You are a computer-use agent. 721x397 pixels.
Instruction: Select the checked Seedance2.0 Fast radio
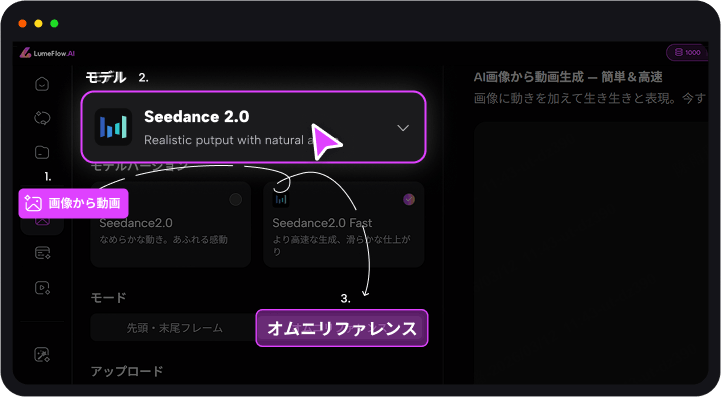coord(409,199)
